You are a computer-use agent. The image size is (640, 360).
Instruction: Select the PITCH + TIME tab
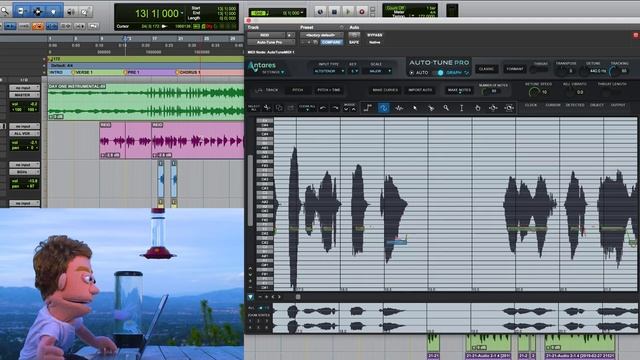pos(328,90)
